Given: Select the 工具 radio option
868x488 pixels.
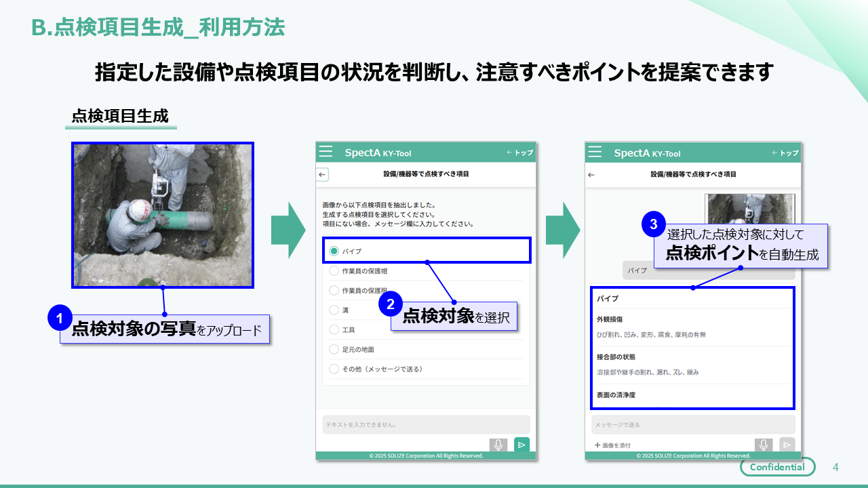Looking at the screenshot, I should 334,329.
